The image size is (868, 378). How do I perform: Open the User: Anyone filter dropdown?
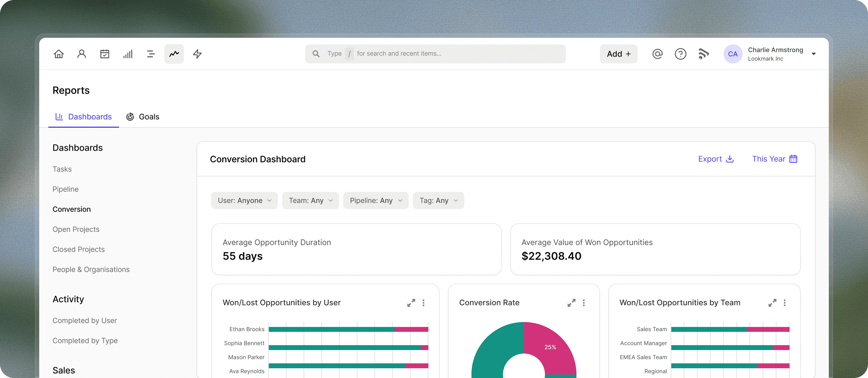244,200
